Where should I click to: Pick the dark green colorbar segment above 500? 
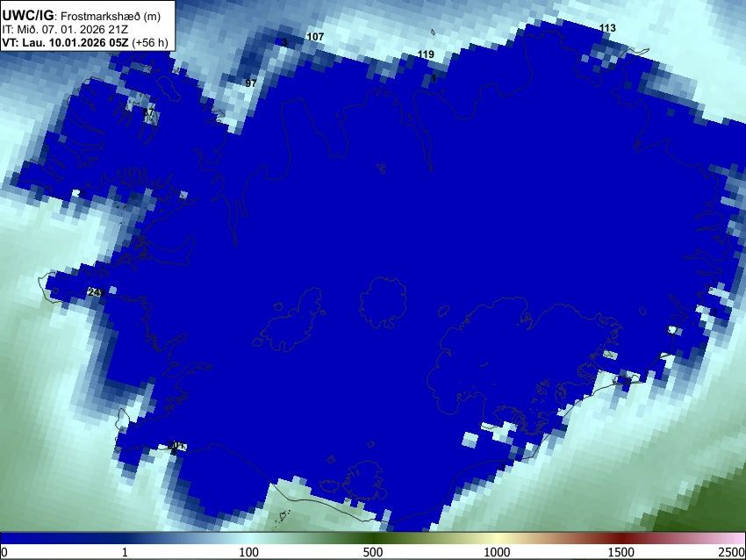(x=373, y=539)
